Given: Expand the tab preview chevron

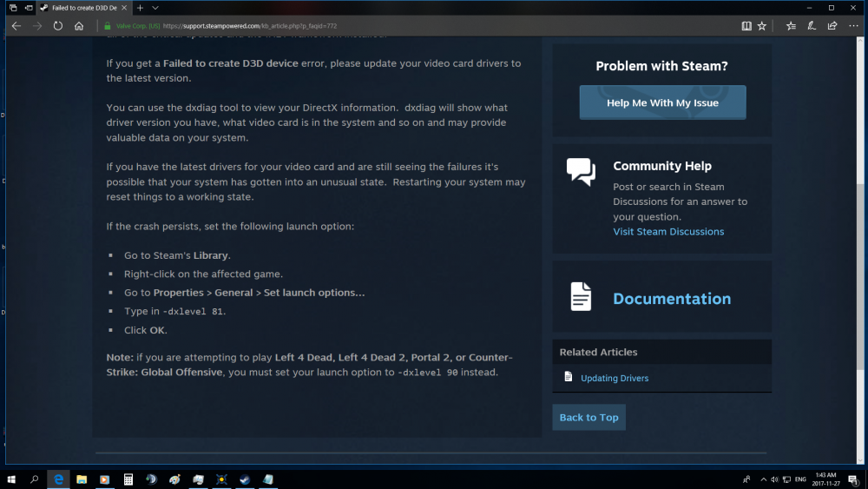Looking at the screenshot, I should (155, 7).
